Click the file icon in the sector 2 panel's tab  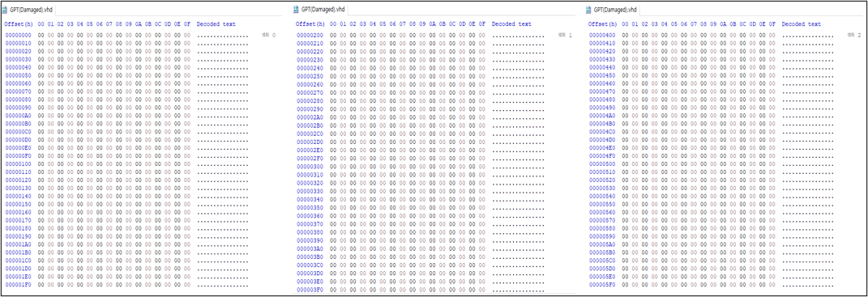[589, 10]
